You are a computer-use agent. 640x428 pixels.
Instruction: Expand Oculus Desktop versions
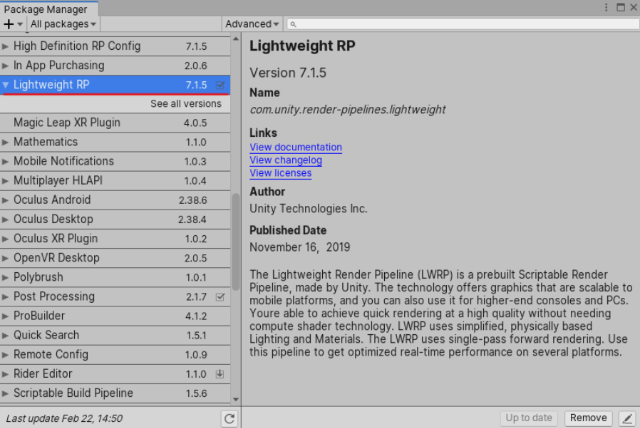[x=5, y=219]
